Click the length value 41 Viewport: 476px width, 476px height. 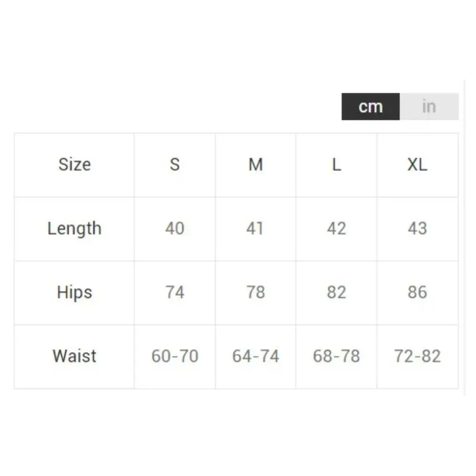[x=255, y=228]
